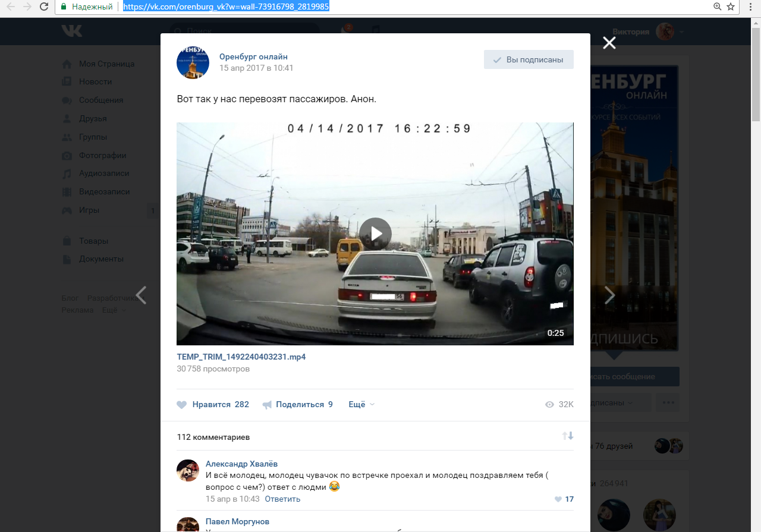The image size is (761, 532).
Task: Open the Оренбург онлайн group link
Action: (253, 56)
